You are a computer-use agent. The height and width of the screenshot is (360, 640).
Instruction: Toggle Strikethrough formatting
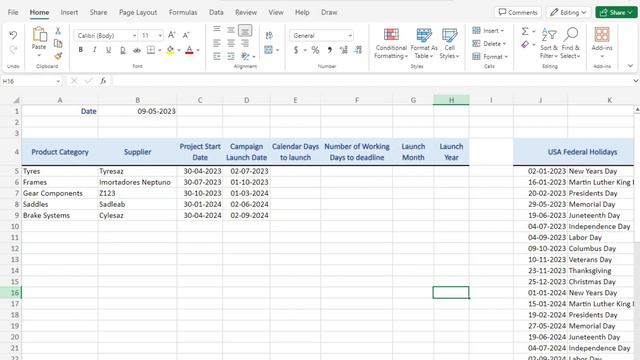point(137,50)
